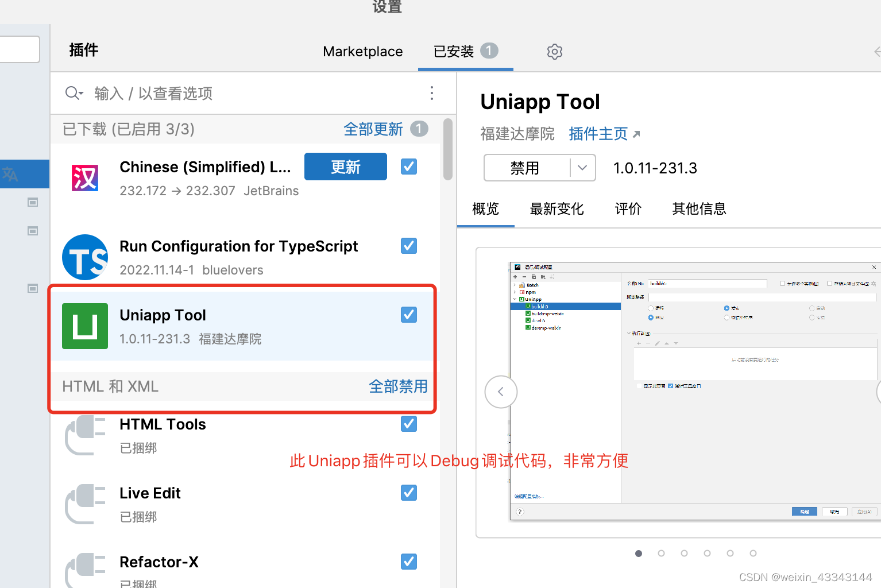The width and height of the screenshot is (881, 588).
Task: Select the third screenshot pagination dot
Action: tap(685, 553)
